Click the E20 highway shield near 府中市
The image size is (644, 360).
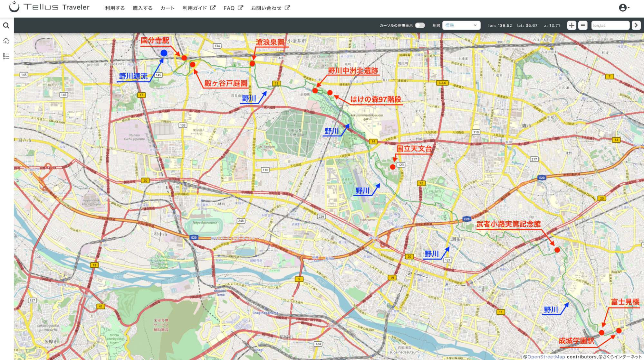[x=194, y=238]
